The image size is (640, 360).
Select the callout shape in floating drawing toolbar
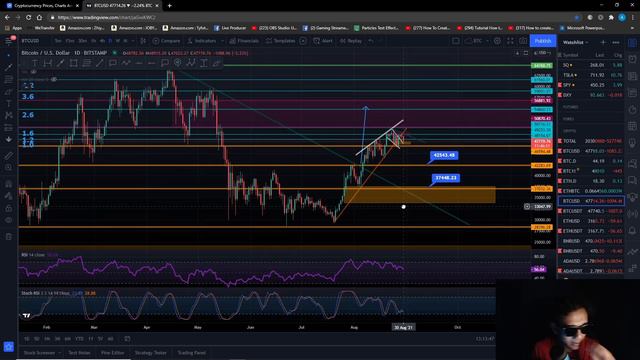[112, 63]
